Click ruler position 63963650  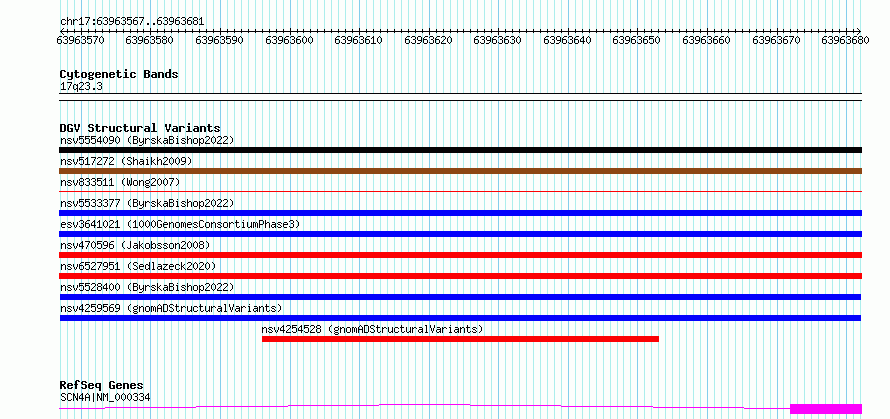[x=637, y=40]
